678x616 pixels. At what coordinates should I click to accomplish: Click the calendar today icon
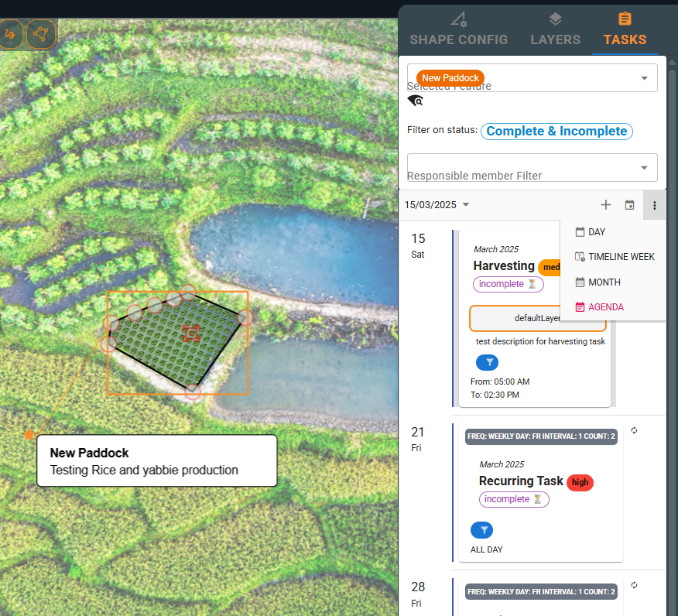630,205
